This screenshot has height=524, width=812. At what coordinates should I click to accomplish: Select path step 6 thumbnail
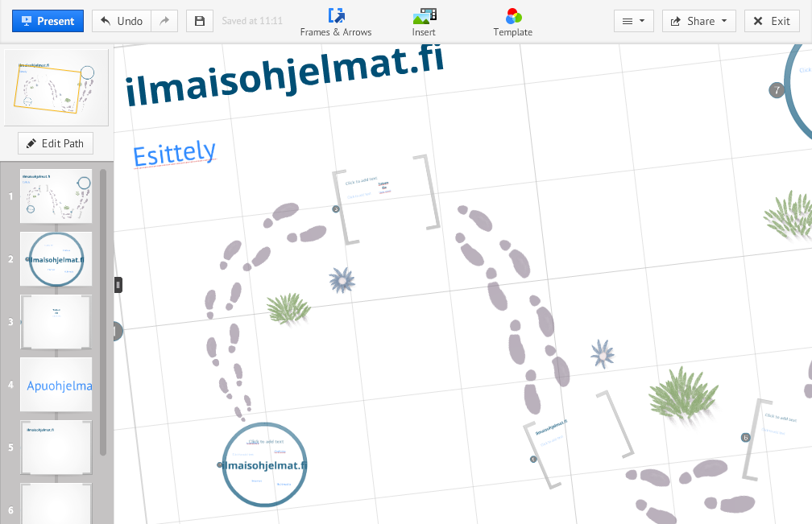(56, 504)
